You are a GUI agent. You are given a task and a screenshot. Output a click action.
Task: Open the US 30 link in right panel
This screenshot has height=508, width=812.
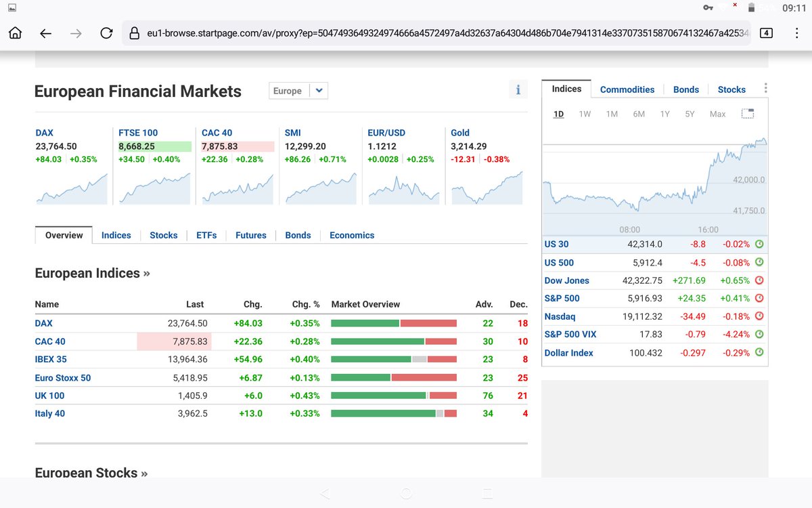coord(556,244)
